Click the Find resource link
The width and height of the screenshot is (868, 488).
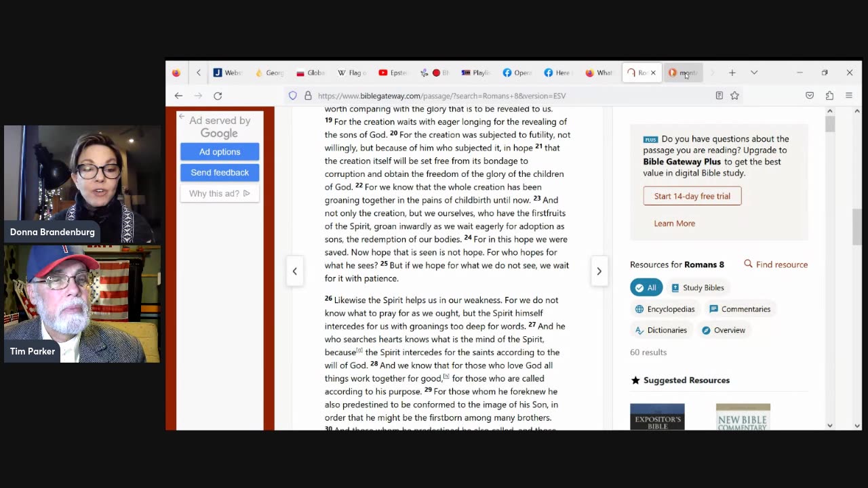776,264
